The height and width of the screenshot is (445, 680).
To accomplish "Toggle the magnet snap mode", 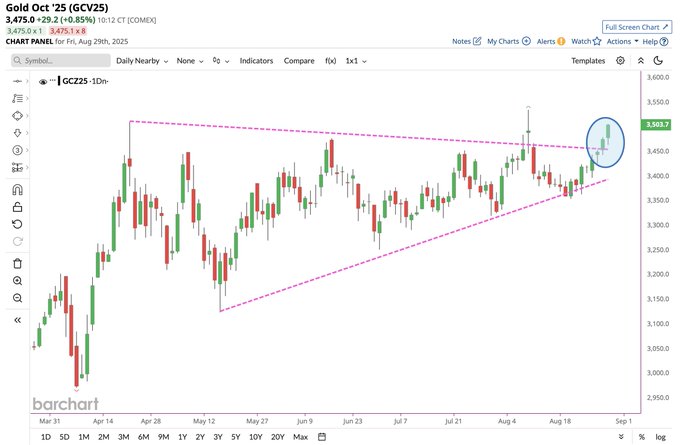I will [x=17, y=190].
